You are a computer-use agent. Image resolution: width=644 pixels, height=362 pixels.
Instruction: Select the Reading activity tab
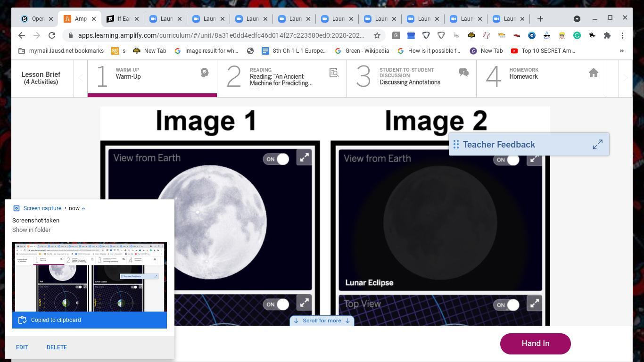point(282,78)
